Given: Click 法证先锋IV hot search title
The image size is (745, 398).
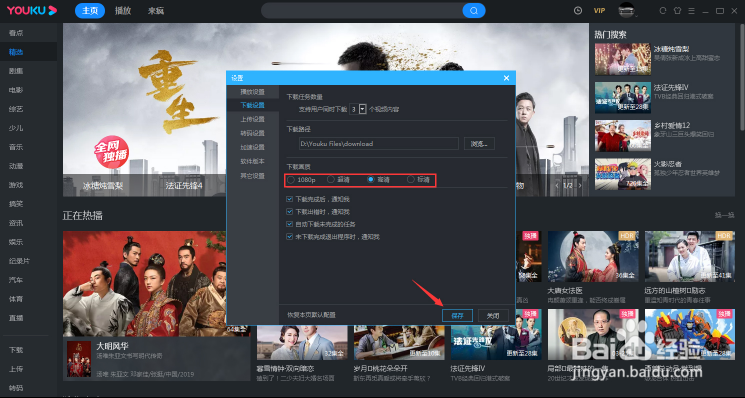Looking at the screenshot, I should (x=671, y=87).
